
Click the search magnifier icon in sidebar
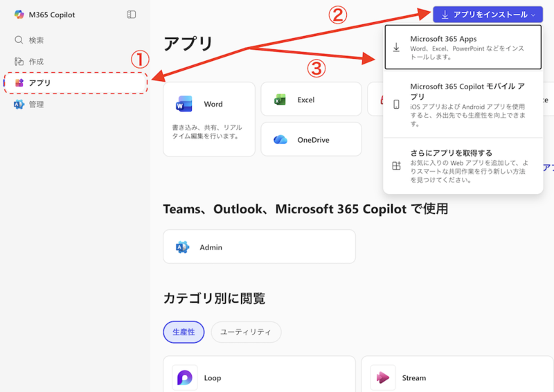pyautogui.click(x=19, y=40)
